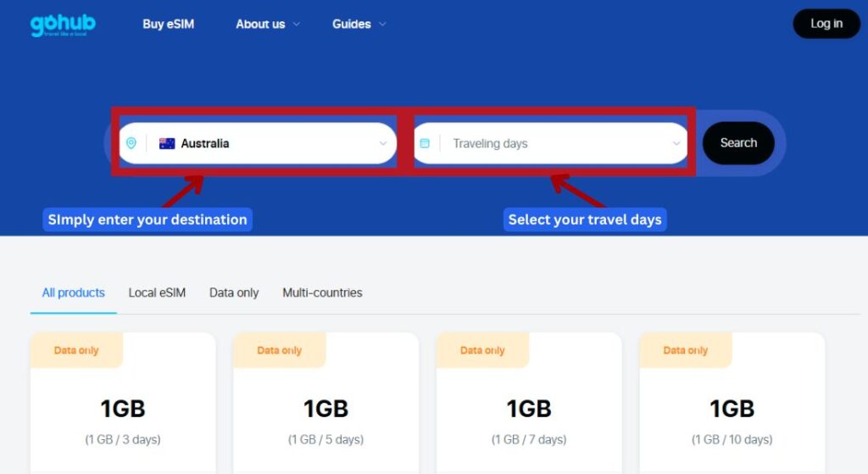Open the Buy eSIM menu item
The height and width of the screenshot is (474, 868).
(x=168, y=24)
